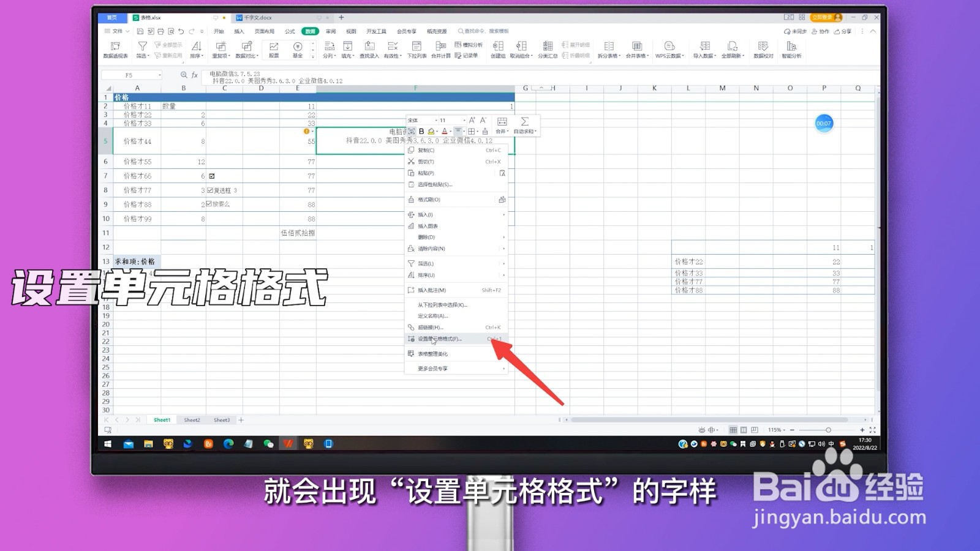Click the 查找录入 lookup entry icon
Viewport: 980px width, 551px height.
point(369,50)
